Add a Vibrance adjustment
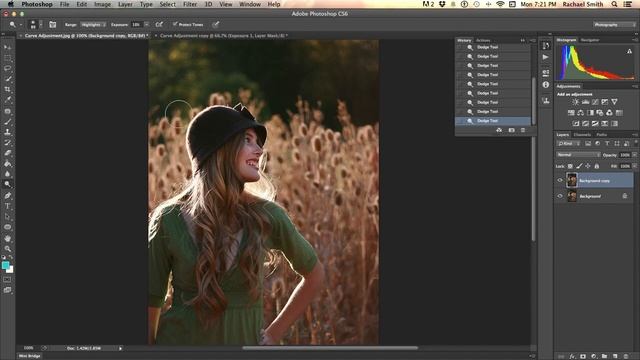 pos(614,102)
